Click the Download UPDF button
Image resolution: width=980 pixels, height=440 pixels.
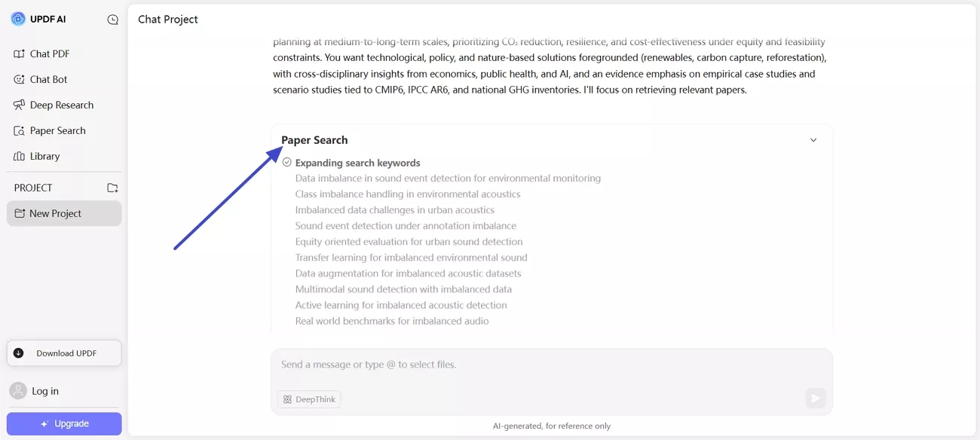point(64,353)
